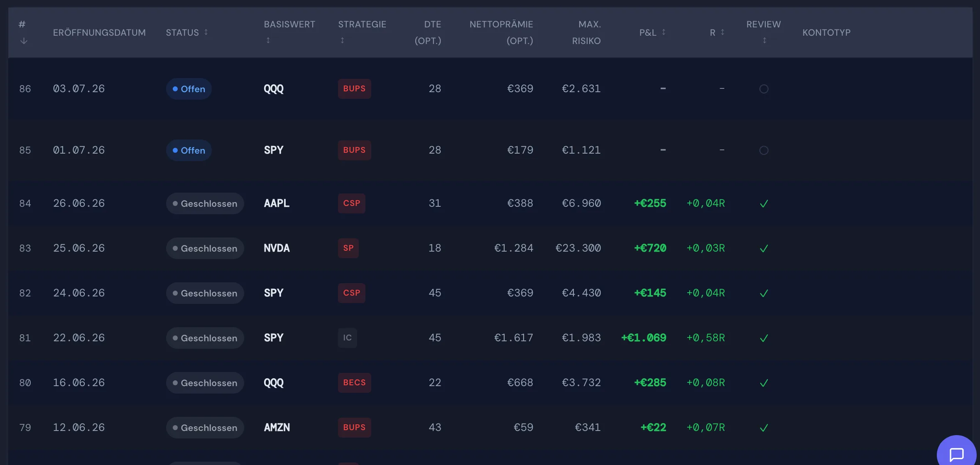This screenshot has width=980, height=465.
Task: Click review checkmark for trade 80 QQQ
Action: pos(764,383)
